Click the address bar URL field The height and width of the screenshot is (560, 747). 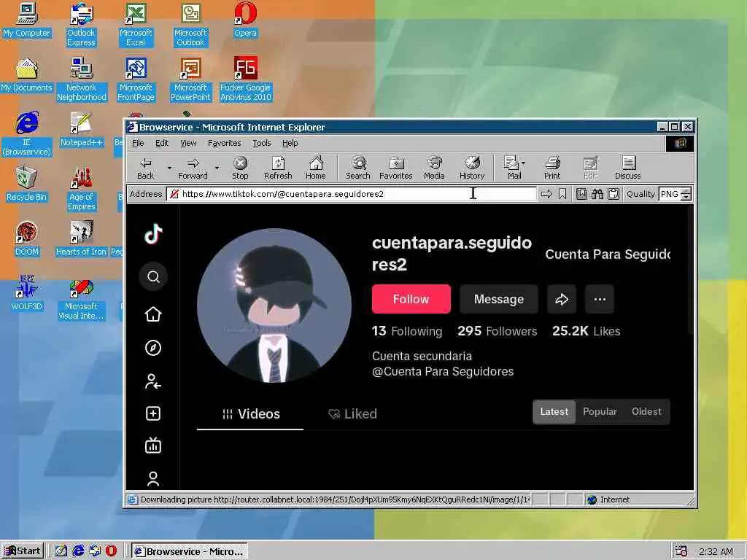click(x=352, y=194)
